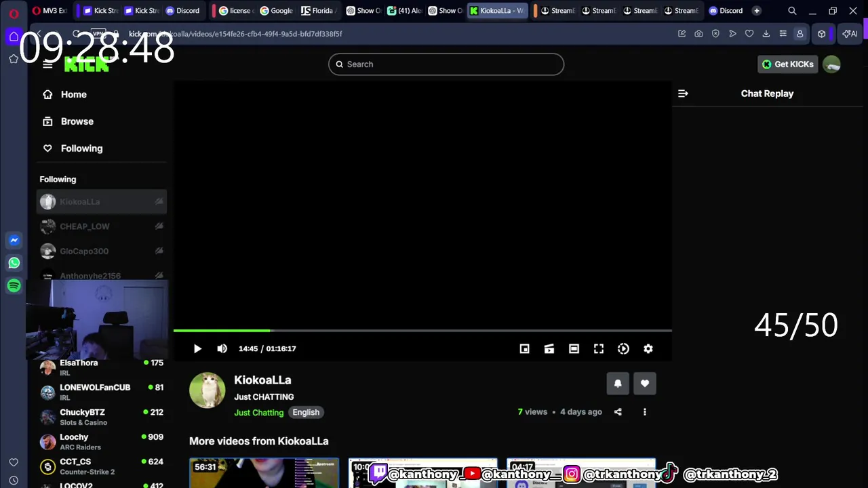
Task: Open Opera AI assistant button
Action: pyautogui.click(x=850, y=34)
